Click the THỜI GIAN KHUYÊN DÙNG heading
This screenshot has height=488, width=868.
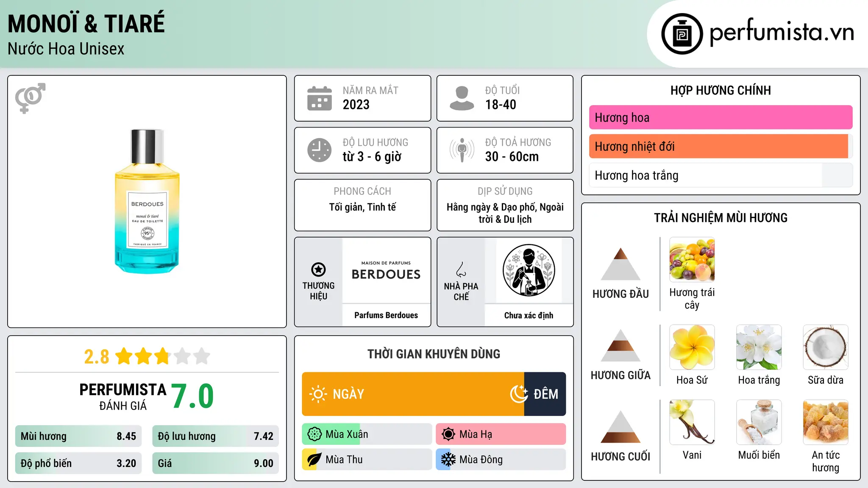[x=434, y=354]
